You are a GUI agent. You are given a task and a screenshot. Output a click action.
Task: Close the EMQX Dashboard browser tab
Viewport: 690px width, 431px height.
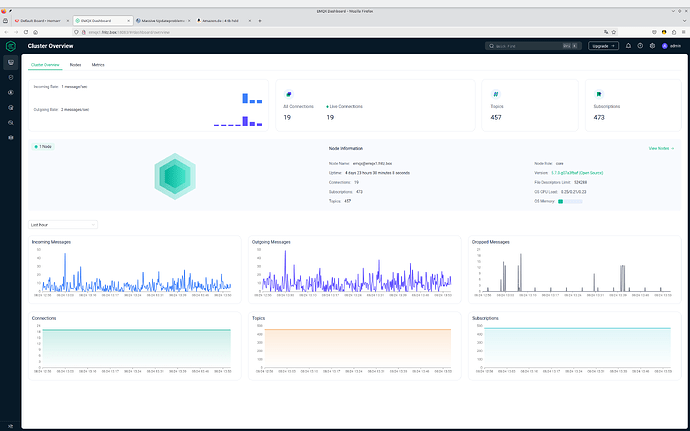click(x=129, y=21)
